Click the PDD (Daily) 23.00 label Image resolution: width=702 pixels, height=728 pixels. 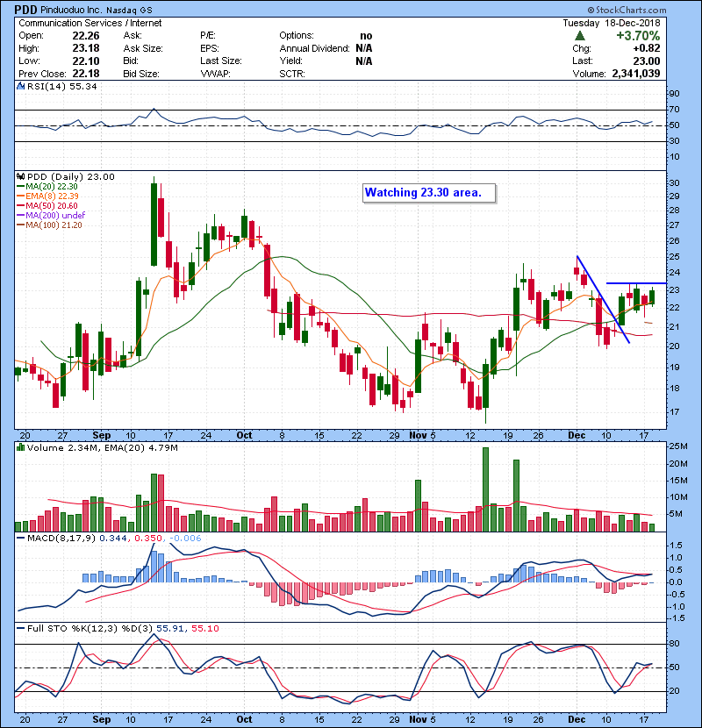coord(70,177)
